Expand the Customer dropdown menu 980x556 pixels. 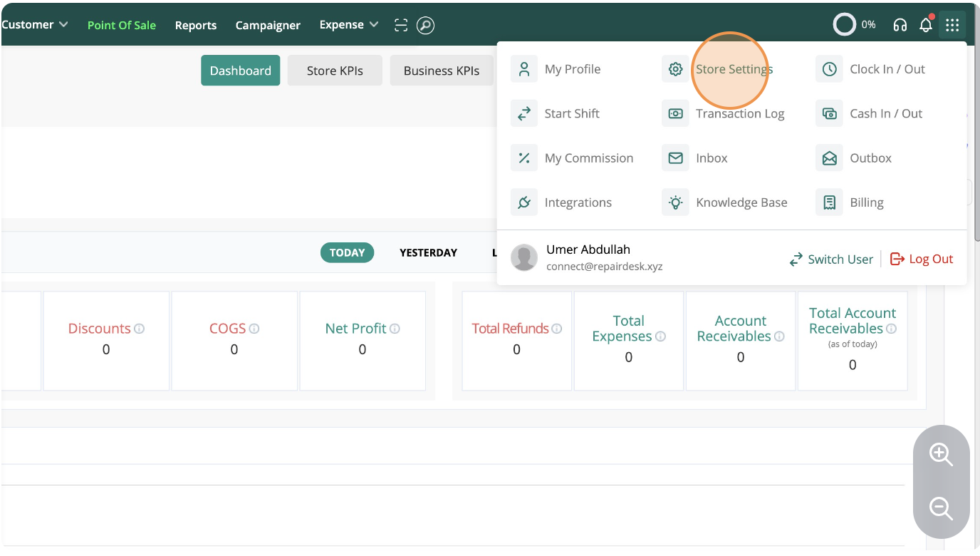(x=34, y=25)
